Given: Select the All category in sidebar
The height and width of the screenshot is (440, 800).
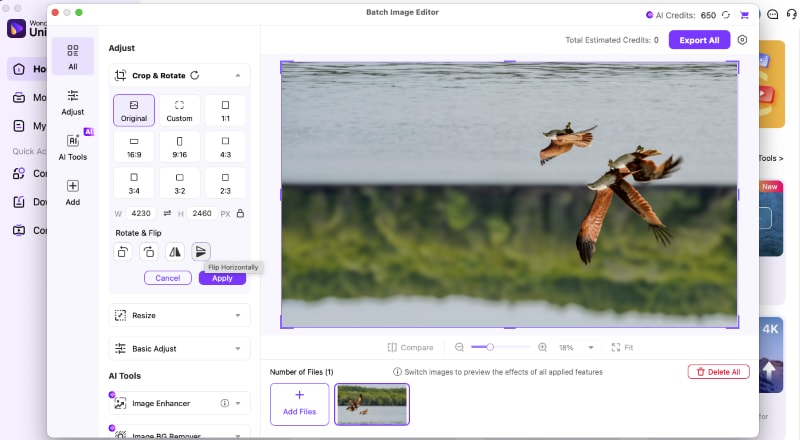Looking at the screenshot, I should [72, 57].
